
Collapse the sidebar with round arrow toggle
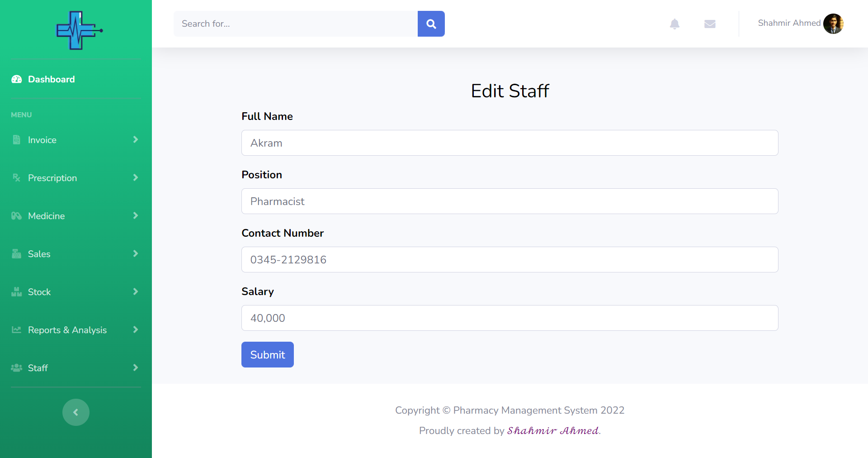pyautogui.click(x=76, y=412)
